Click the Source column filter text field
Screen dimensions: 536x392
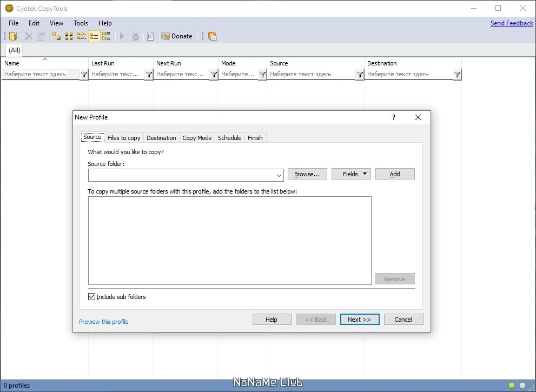click(312, 74)
